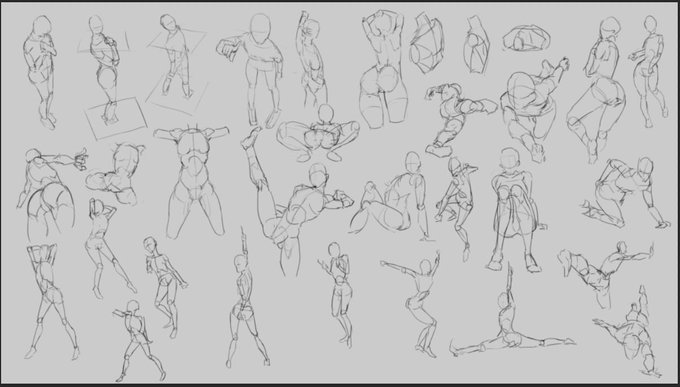Screen dimensions: 680x387
Task: Select the back-view hips sketch with raised arms
Action: tap(383, 69)
